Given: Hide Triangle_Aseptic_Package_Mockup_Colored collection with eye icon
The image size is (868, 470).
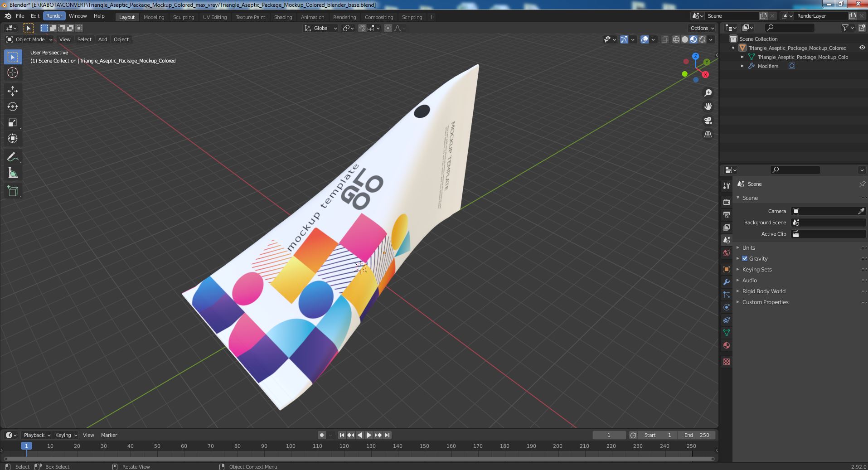Looking at the screenshot, I should click(862, 48).
